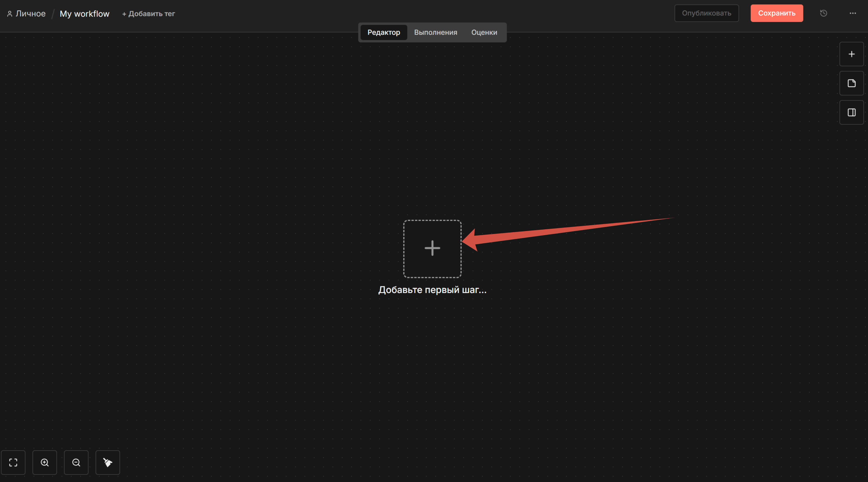Click the person icon next to Личное
Screen dimensions: 868x482
[10, 14]
